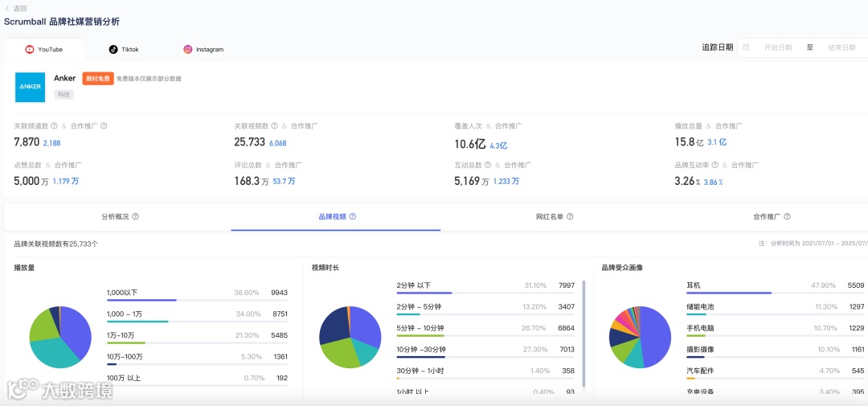Select the 5分钟 - 10分钟 duration row
868x406 pixels.
click(x=485, y=330)
